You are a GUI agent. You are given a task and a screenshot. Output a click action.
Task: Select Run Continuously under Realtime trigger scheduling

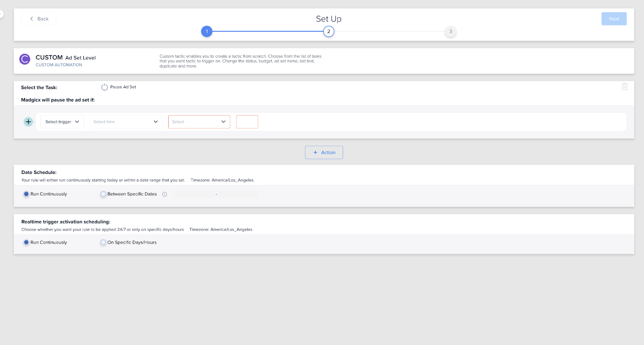27,242
